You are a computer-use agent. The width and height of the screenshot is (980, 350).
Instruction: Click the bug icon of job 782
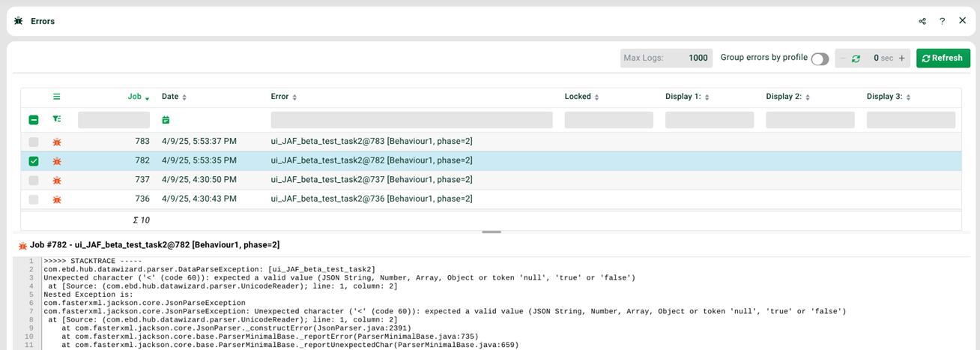(x=57, y=161)
